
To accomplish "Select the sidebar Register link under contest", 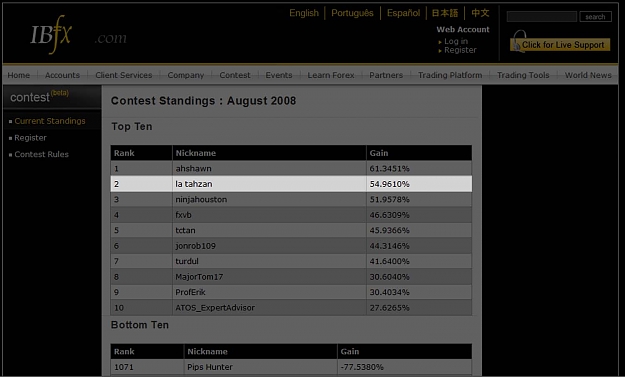I will pyautogui.click(x=30, y=137).
